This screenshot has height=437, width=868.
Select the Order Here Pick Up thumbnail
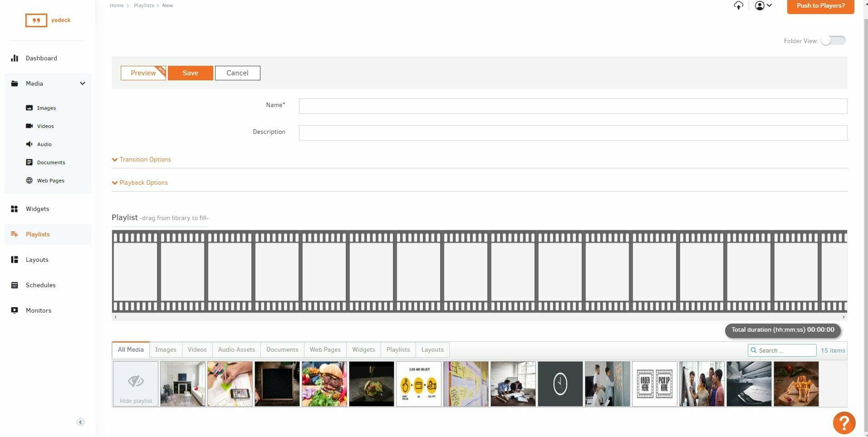tap(655, 384)
